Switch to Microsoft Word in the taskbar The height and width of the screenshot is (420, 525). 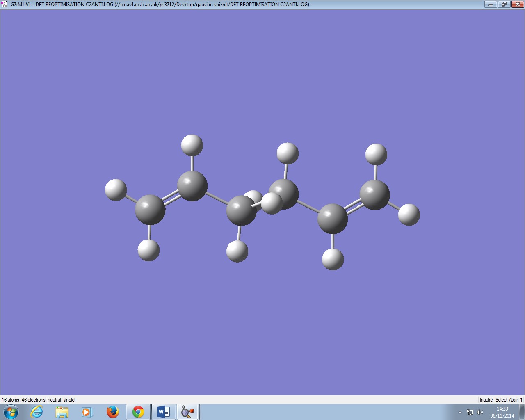pos(163,412)
